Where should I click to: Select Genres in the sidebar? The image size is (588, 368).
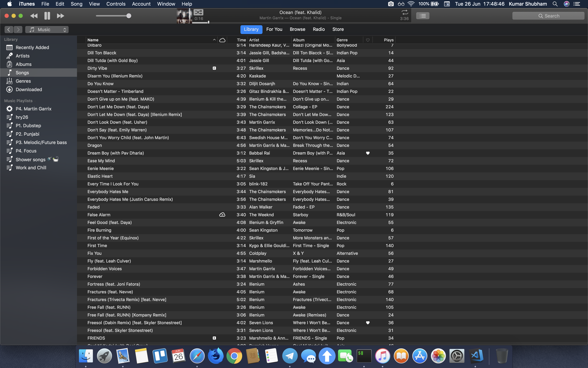point(38,81)
